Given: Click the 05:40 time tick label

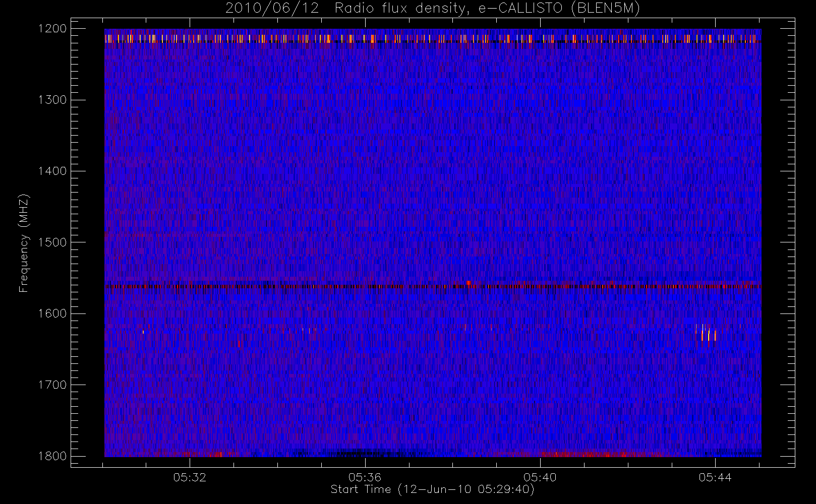Looking at the screenshot, I should click(x=540, y=477).
